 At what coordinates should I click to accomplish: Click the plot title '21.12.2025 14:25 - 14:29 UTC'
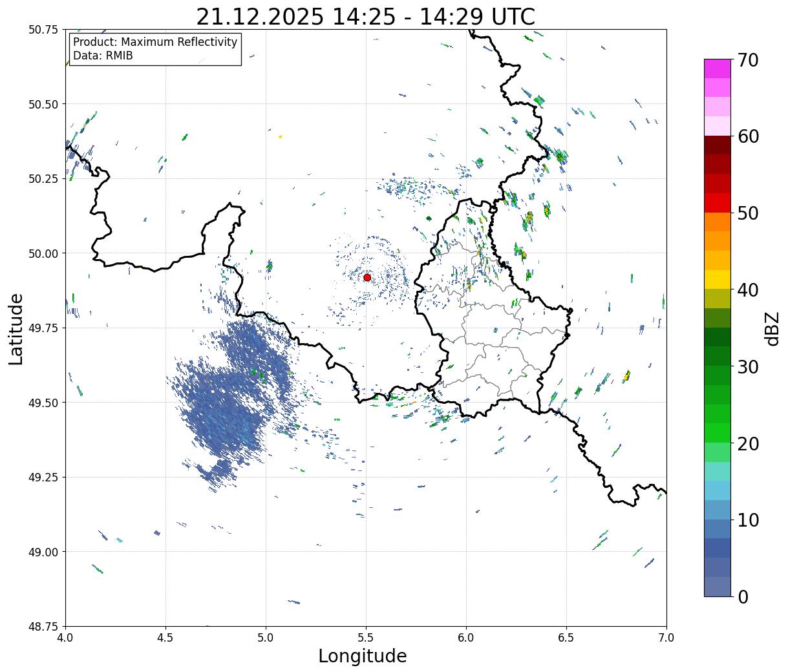coord(366,16)
